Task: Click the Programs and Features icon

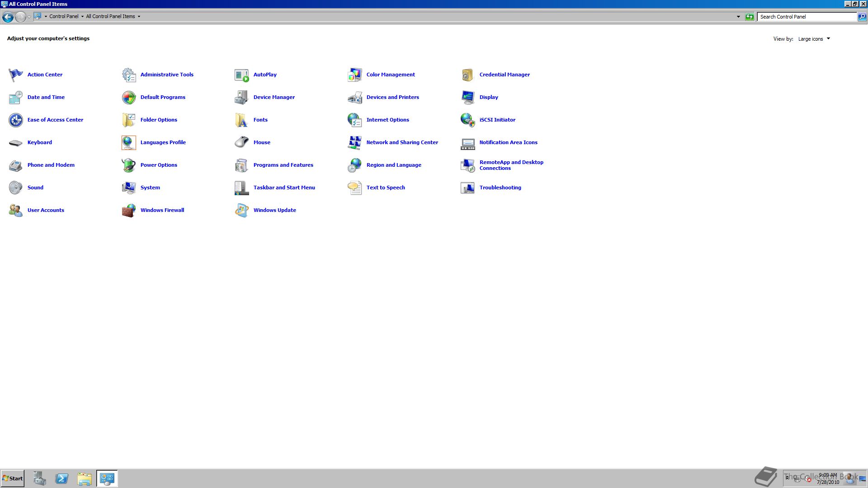Action: [242, 165]
